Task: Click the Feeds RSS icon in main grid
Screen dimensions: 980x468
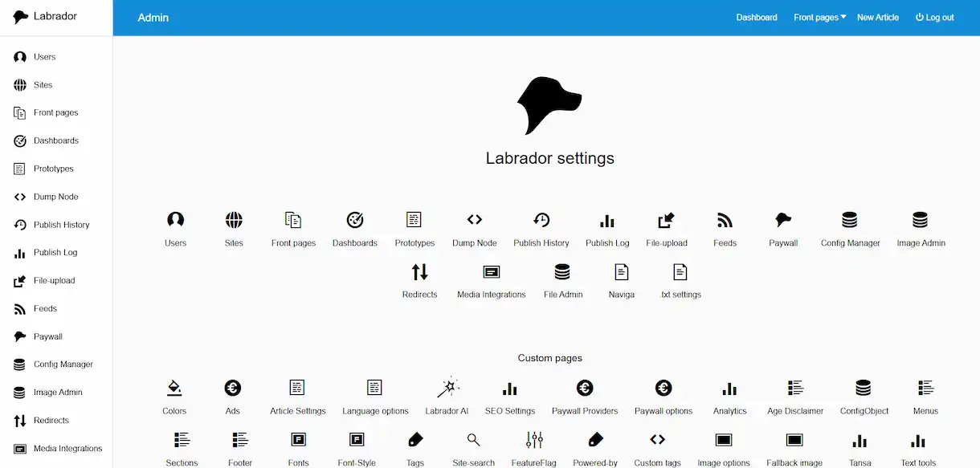Action: pos(725,220)
